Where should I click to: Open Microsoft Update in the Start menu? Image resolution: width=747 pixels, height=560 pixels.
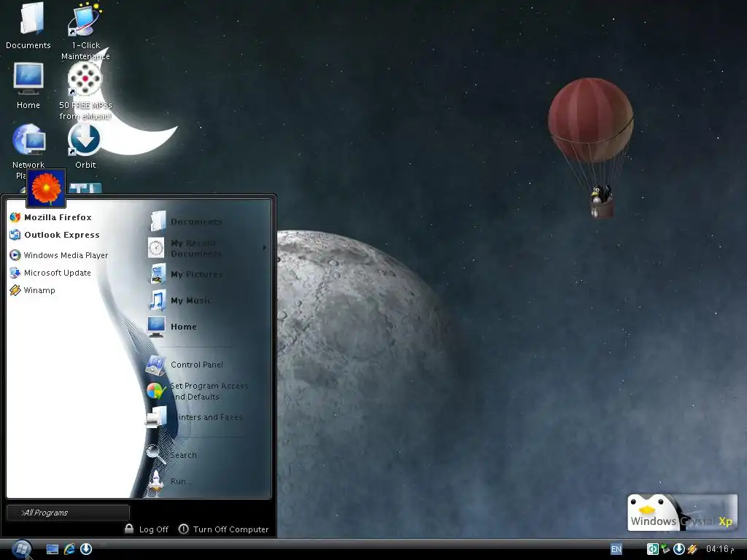coord(50,273)
